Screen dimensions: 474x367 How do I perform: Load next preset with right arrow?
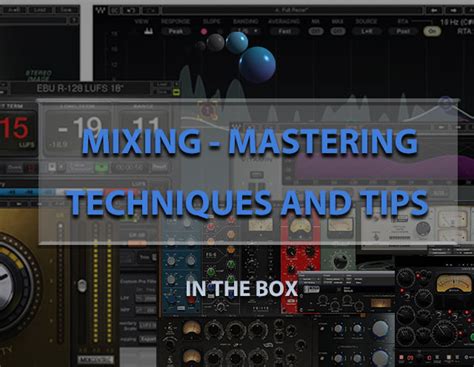pos(453,11)
